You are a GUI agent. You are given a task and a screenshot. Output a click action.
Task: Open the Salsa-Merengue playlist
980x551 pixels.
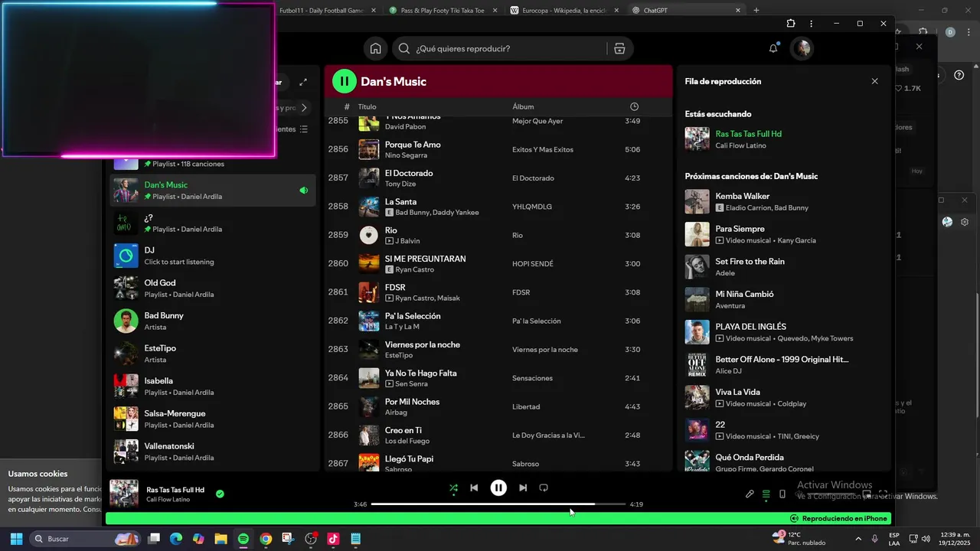[x=212, y=419]
